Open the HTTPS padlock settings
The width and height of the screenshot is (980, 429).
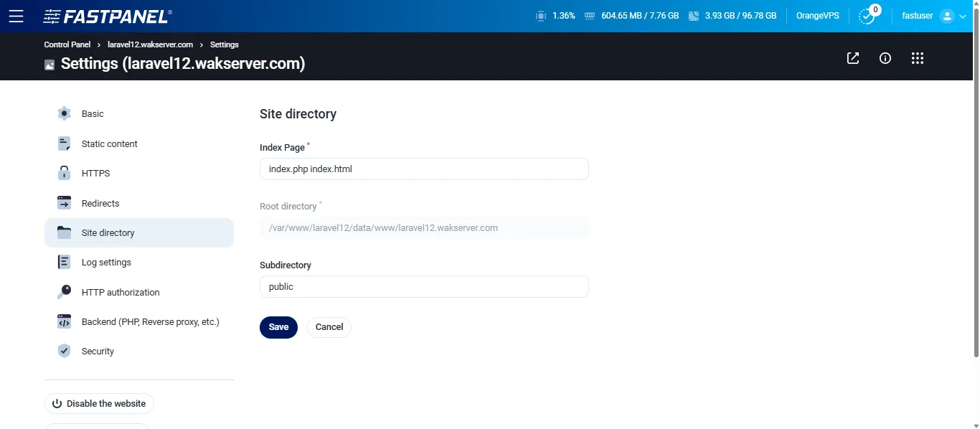(64, 173)
